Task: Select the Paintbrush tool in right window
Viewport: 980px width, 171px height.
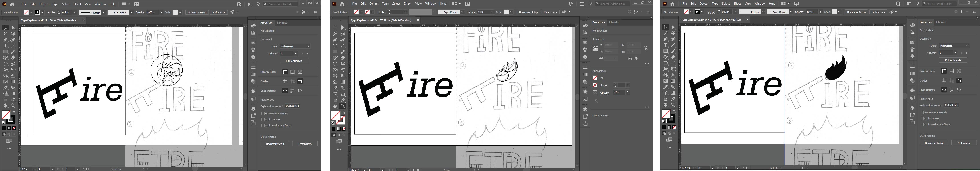Action: coord(673,51)
